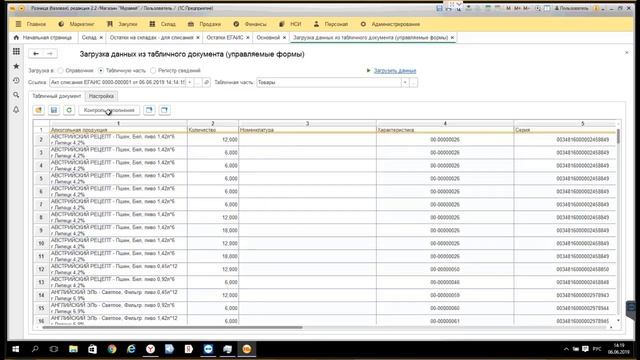640x360 pixels.
Task: Select the Характеристика header cell
Action: [x=445, y=130]
